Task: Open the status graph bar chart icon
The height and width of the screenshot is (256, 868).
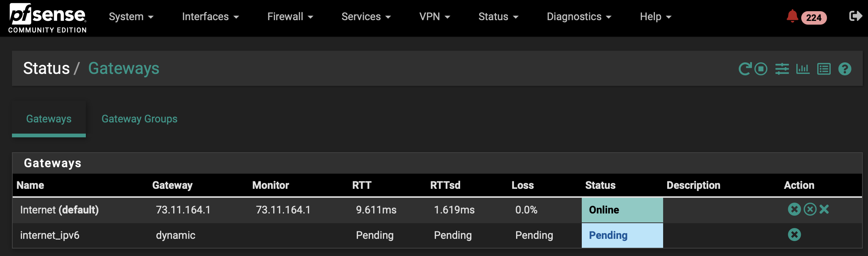Action: 803,69
